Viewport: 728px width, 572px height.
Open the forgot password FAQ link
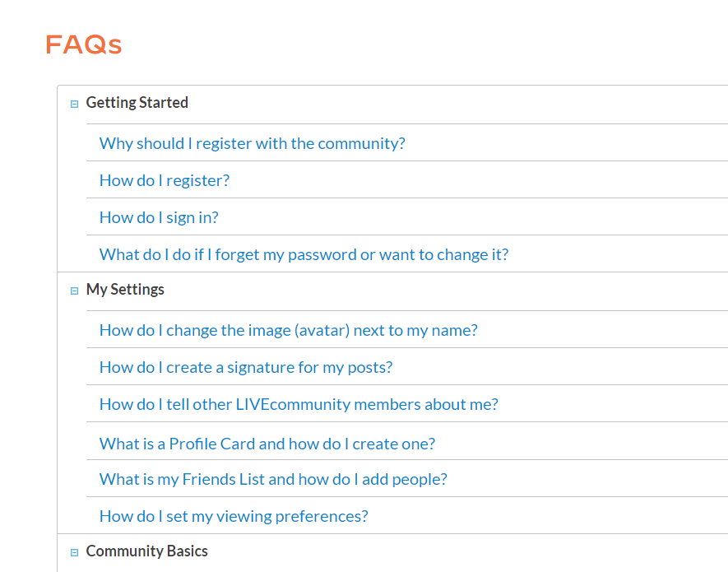coord(304,254)
